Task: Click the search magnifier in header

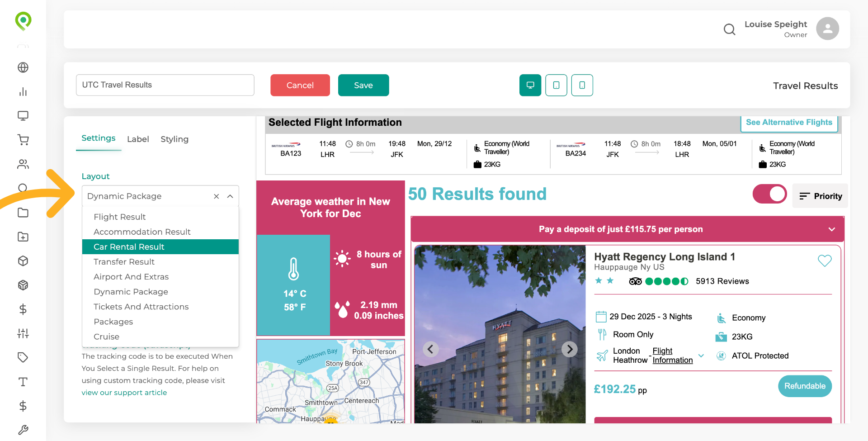Action: pyautogui.click(x=729, y=29)
